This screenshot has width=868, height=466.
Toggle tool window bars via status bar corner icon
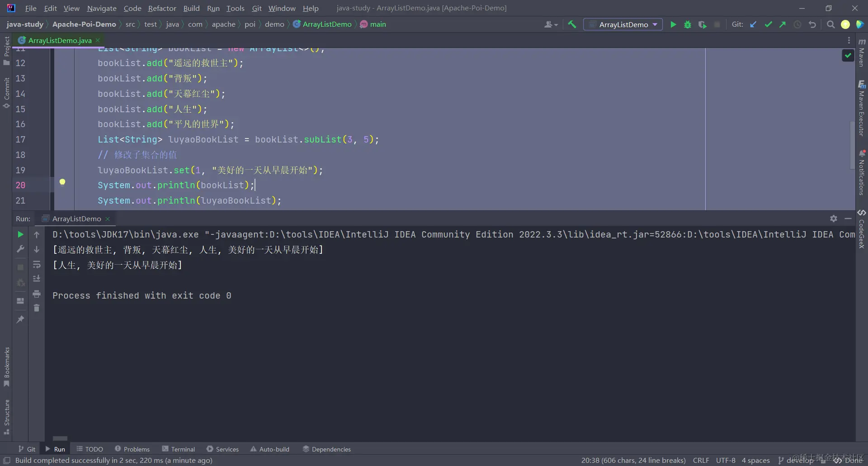coord(7,461)
